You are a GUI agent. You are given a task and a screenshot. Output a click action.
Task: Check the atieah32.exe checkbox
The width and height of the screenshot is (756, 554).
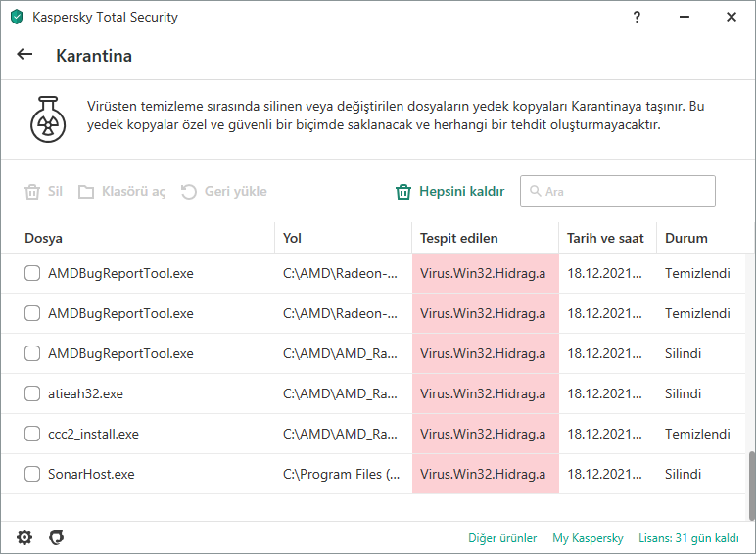pyautogui.click(x=32, y=393)
